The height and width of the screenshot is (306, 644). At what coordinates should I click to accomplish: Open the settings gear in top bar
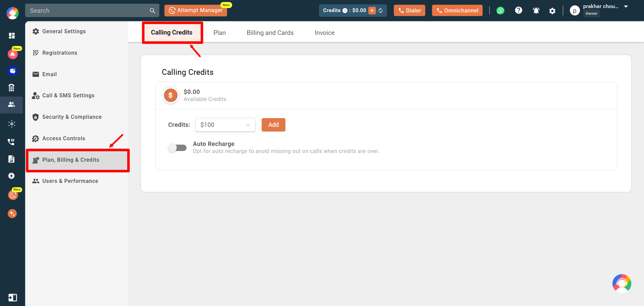point(552,11)
